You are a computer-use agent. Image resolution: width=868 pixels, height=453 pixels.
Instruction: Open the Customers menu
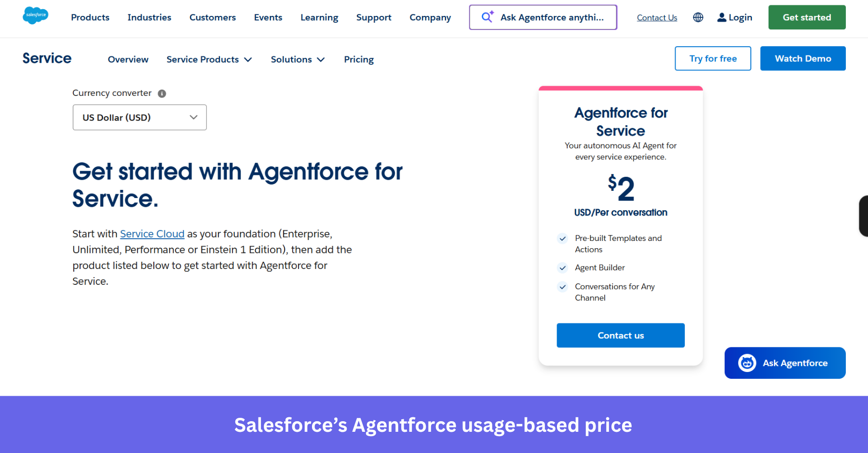click(x=213, y=17)
